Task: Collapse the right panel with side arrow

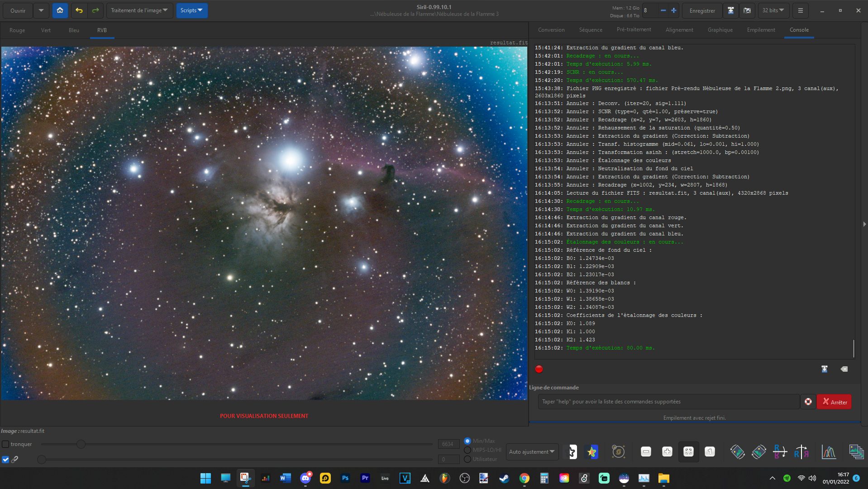Action: tap(864, 224)
